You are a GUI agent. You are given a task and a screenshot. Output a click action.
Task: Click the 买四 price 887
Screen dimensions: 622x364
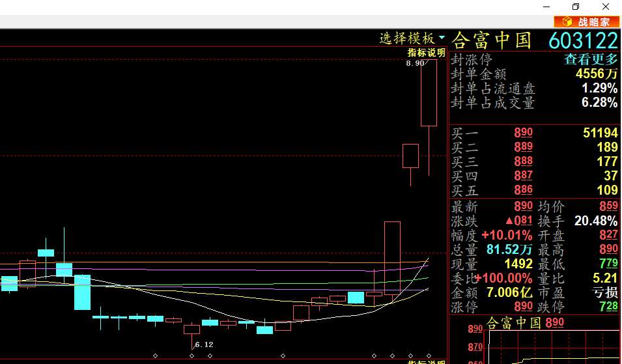pos(523,176)
